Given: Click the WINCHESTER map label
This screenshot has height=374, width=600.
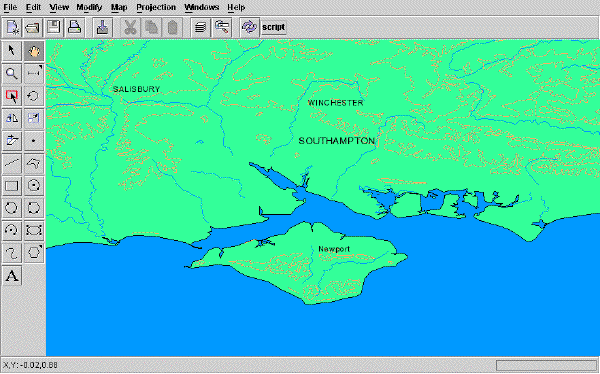Looking at the screenshot, I should pos(336,103).
